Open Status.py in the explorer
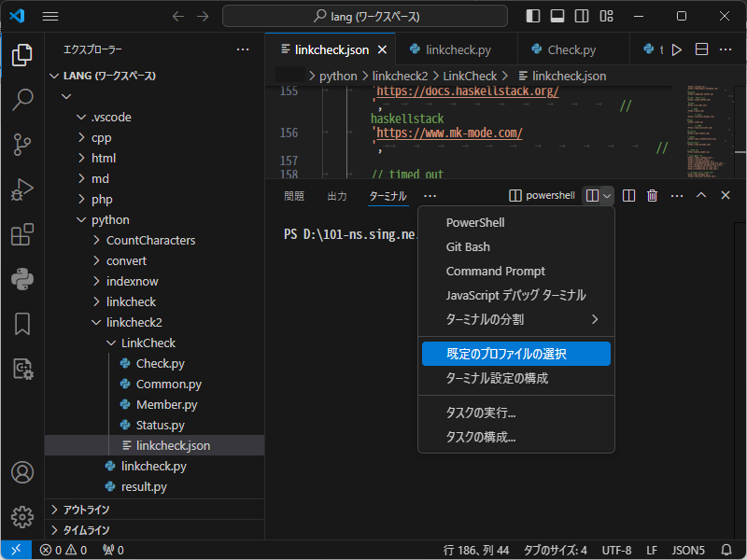The width and height of the screenshot is (747, 560). tap(160, 425)
